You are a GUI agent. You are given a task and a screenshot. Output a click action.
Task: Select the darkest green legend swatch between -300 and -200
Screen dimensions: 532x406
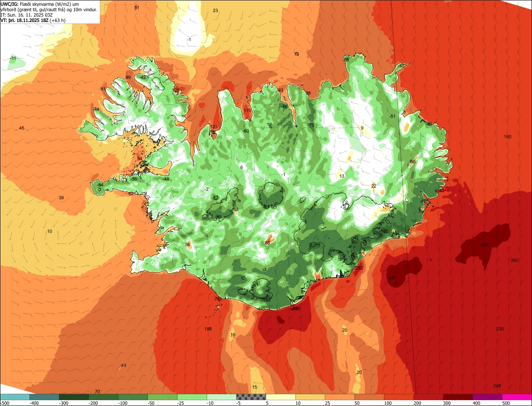coord(74,397)
